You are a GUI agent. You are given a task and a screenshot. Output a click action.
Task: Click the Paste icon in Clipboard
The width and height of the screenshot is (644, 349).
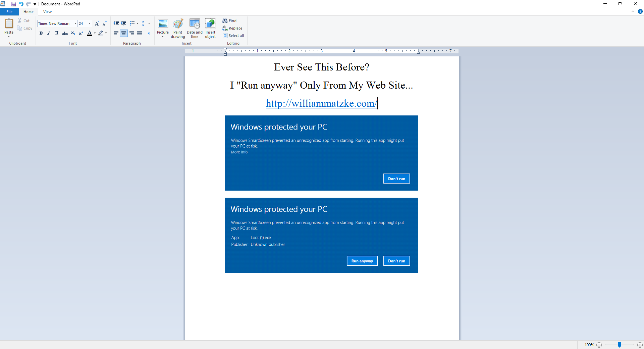point(9,23)
